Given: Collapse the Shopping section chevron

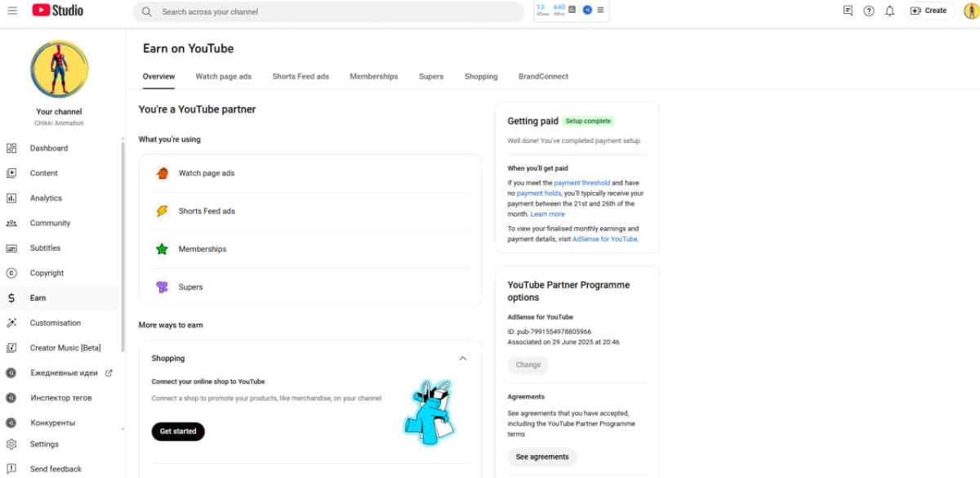Looking at the screenshot, I should coord(463,359).
